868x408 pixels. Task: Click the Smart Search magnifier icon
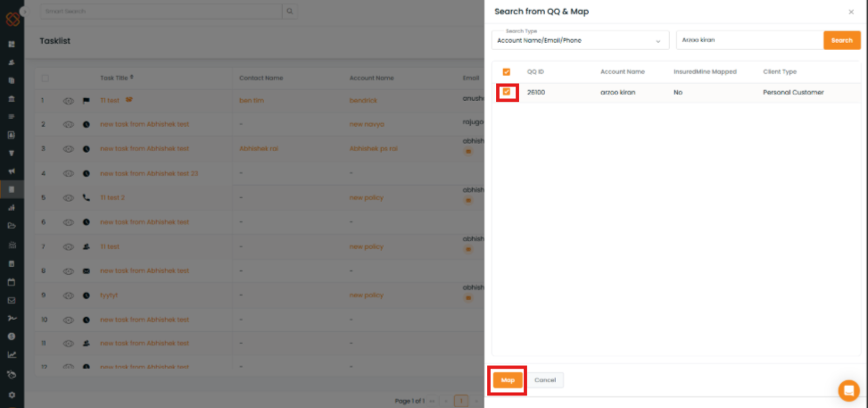pos(289,12)
